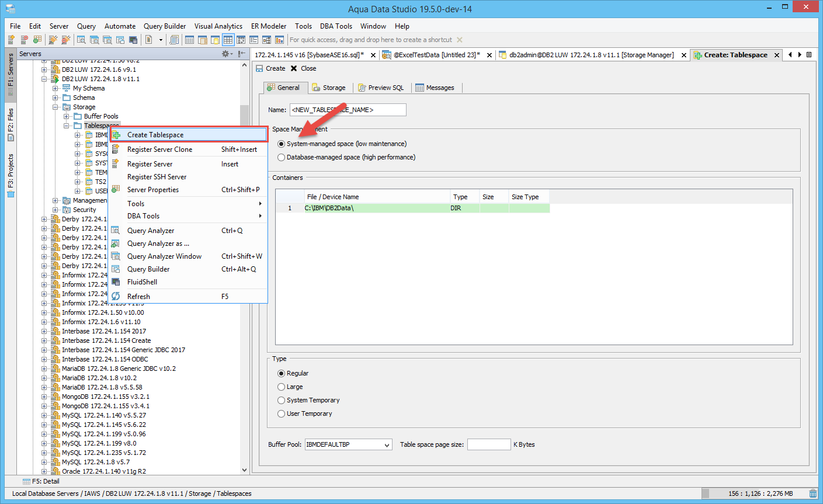
Task: Close the Create: Tablespace tab
Action: 777,55
